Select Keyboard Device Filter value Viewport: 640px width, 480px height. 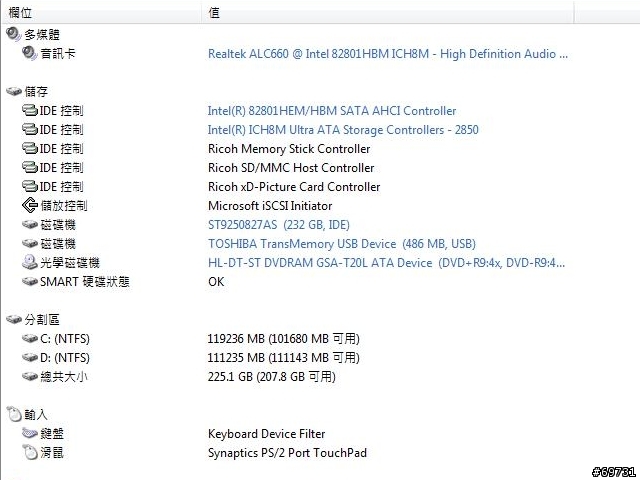267,434
